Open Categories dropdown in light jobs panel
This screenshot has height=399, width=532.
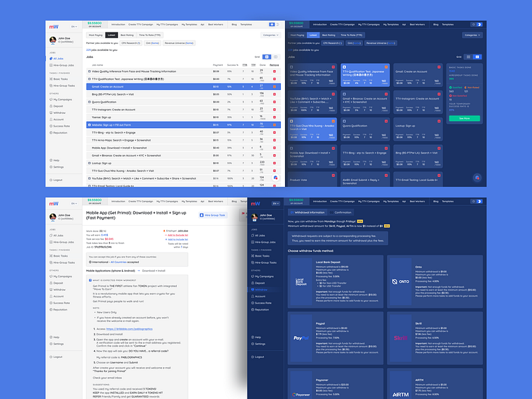coord(271,35)
